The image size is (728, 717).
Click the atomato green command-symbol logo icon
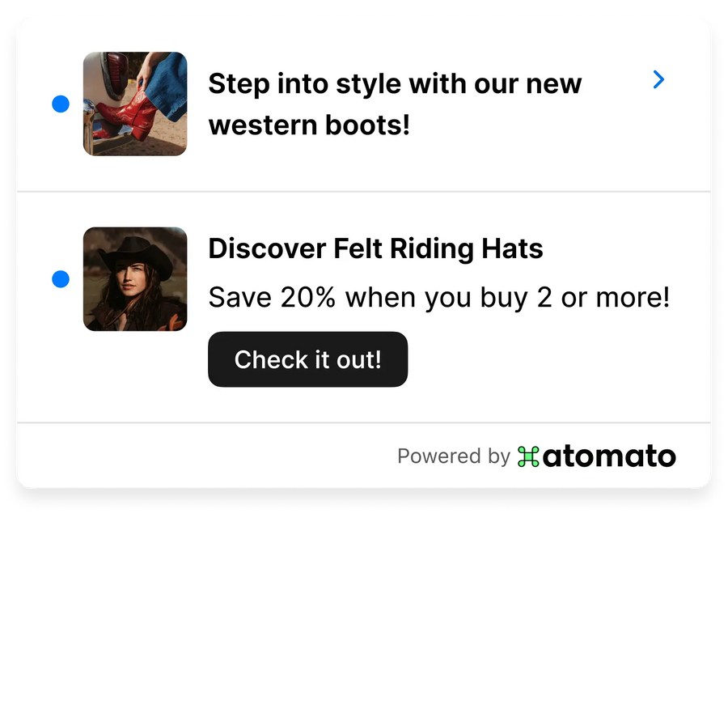pyautogui.click(x=528, y=456)
